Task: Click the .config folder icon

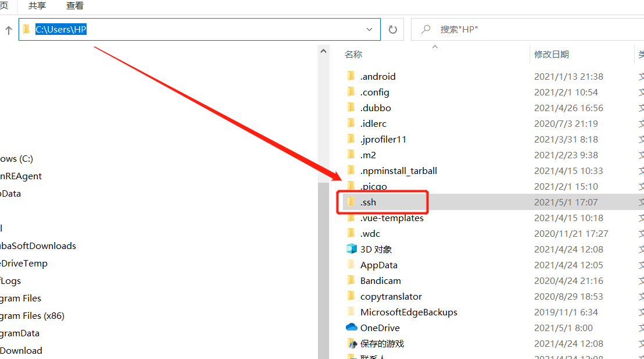Action: [351, 92]
